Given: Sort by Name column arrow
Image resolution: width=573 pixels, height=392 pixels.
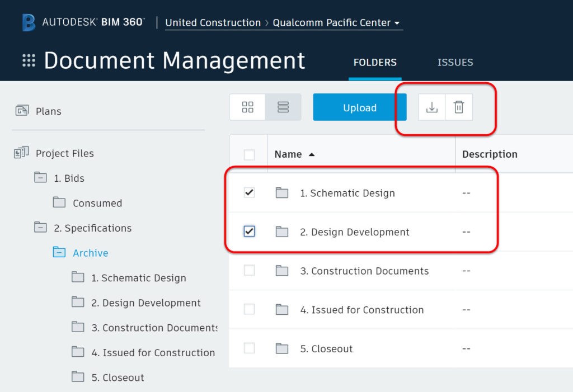Looking at the screenshot, I should tap(312, 154).
